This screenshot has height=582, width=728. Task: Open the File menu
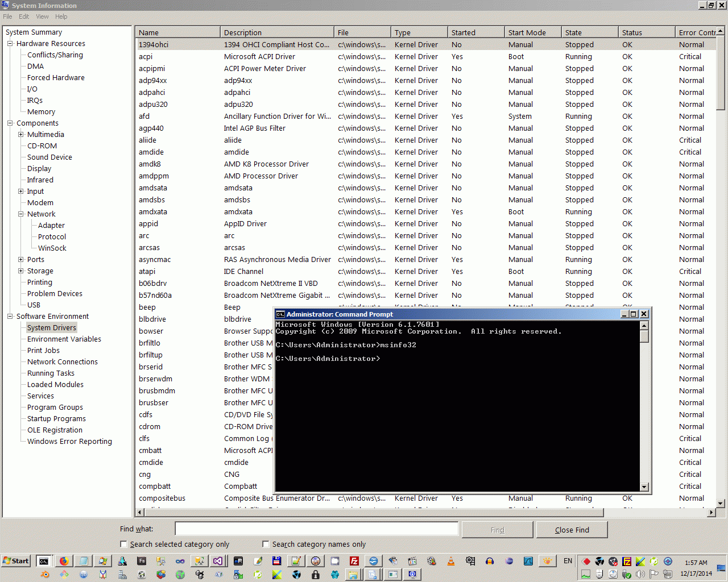click(7, 16)
